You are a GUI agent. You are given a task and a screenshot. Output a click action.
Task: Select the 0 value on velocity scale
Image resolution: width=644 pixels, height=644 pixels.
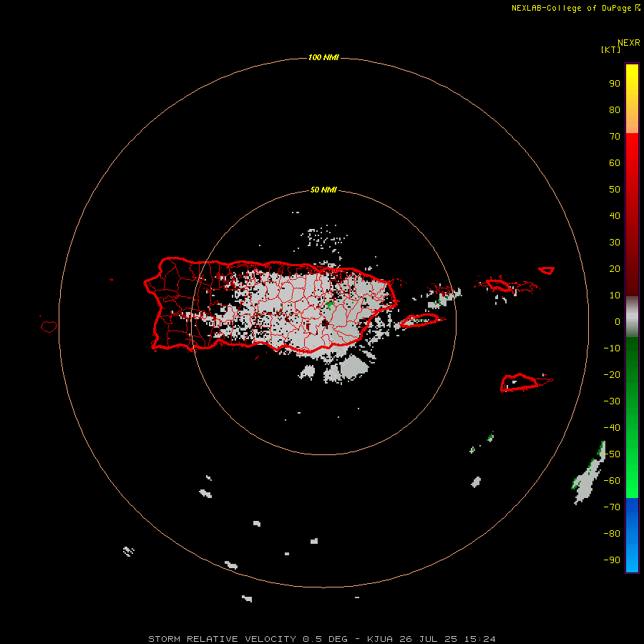click(x=618, y=321)
